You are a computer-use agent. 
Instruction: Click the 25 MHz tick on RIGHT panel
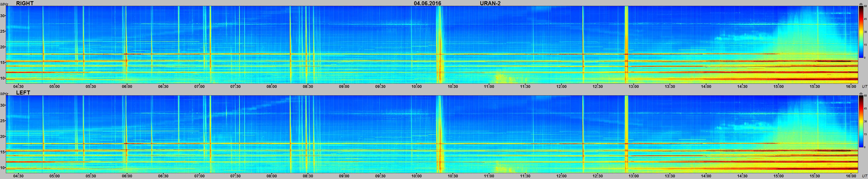[3, 31]
